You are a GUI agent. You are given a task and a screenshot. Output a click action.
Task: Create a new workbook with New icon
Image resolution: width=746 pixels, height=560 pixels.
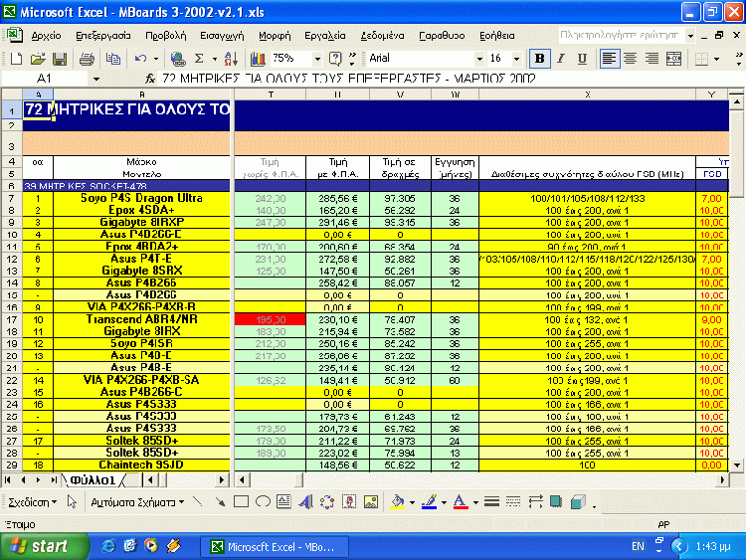coord(16,59)
